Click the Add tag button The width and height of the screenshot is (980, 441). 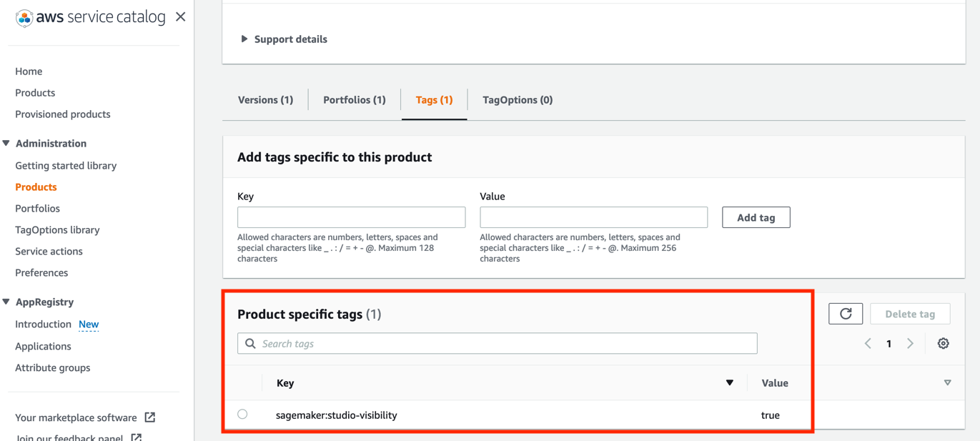756,217
